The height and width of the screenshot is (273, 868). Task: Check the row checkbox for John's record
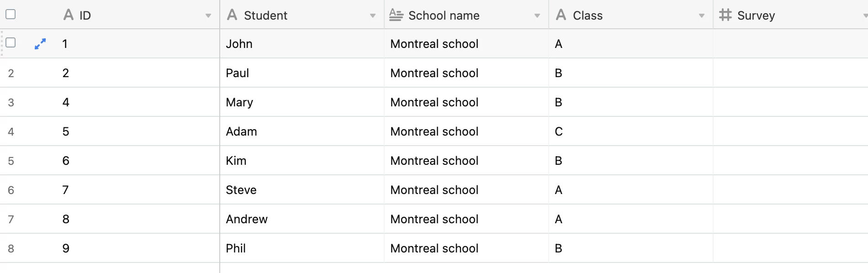(11, 42)
